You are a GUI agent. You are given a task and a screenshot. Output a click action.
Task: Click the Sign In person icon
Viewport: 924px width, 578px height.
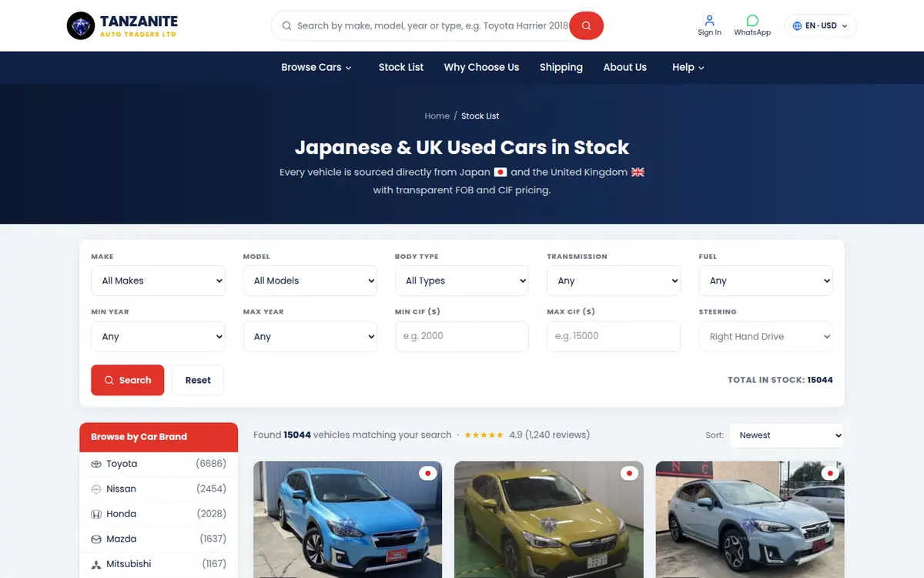pos(709,20)
